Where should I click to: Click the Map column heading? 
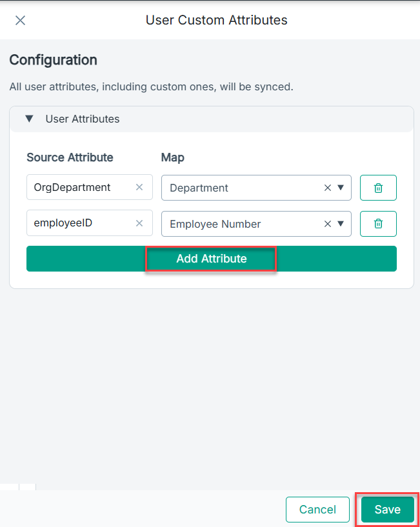[x=172, y=157]
